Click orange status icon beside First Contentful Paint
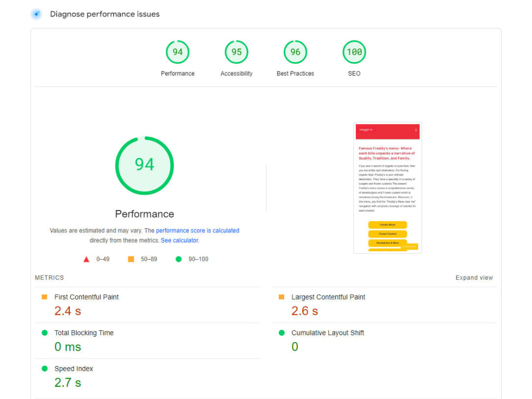The width and height of the screenshot is (532, 399). (x=45, y=297)
